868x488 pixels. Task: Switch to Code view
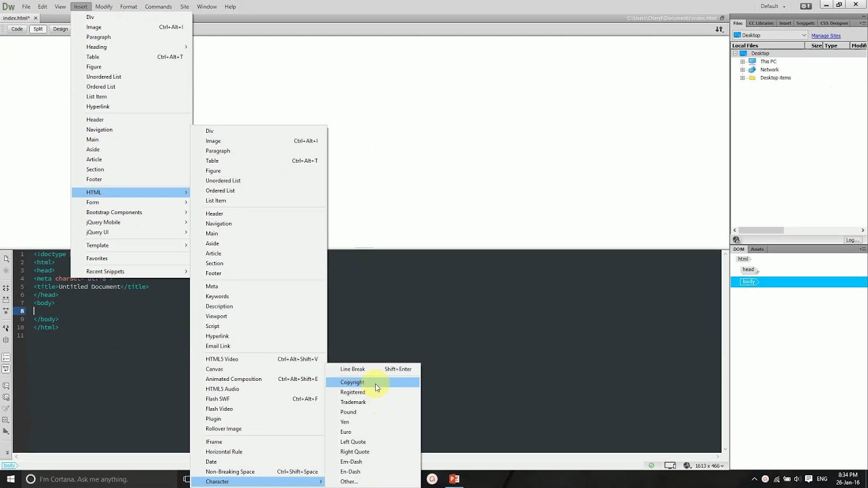(16, 28)
